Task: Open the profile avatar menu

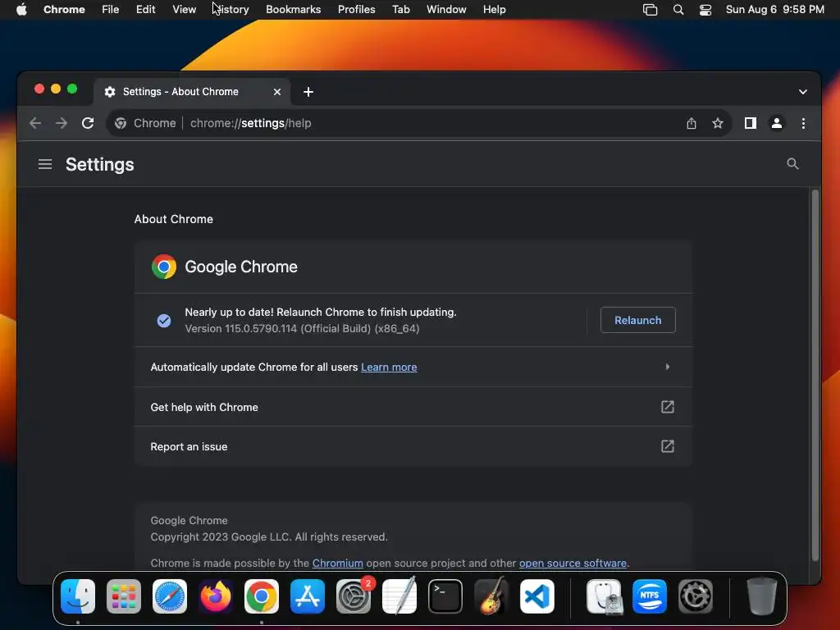Action: [776, 123]
